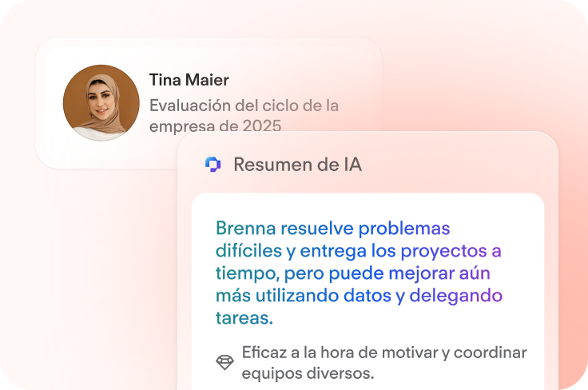
Task: Click 'más utilizando datos' text line
Action: 304,296
